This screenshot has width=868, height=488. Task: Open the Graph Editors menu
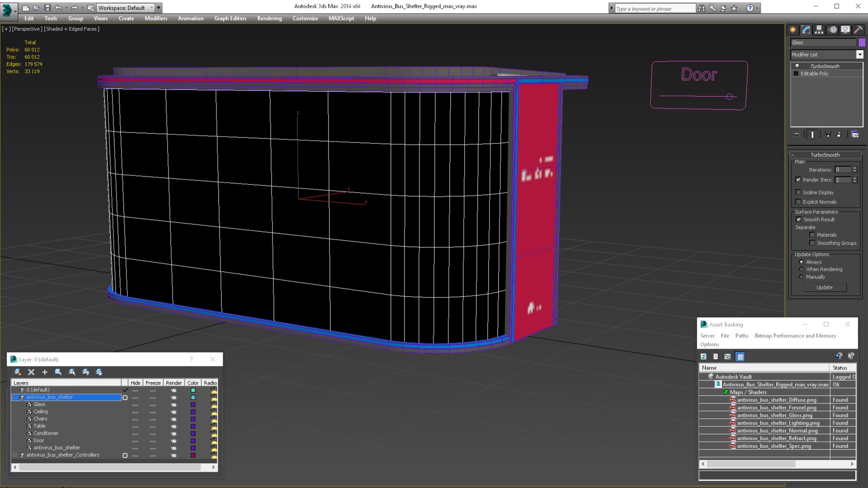[230, 19]
